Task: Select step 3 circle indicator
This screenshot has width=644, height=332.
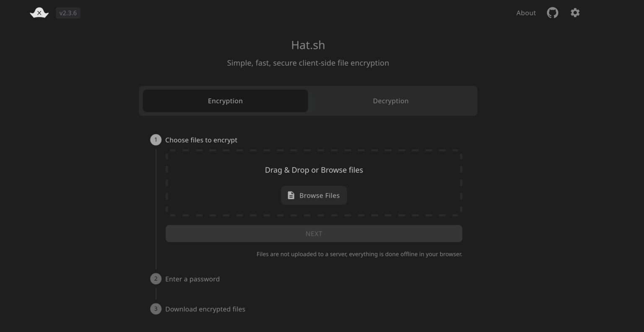Action: click(156, 309)
